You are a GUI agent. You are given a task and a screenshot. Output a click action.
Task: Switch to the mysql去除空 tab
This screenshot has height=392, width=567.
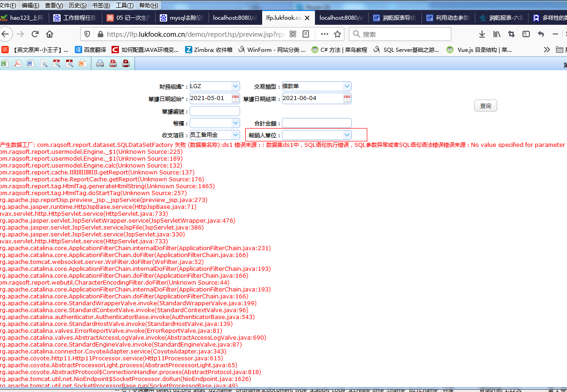(182, 18)
